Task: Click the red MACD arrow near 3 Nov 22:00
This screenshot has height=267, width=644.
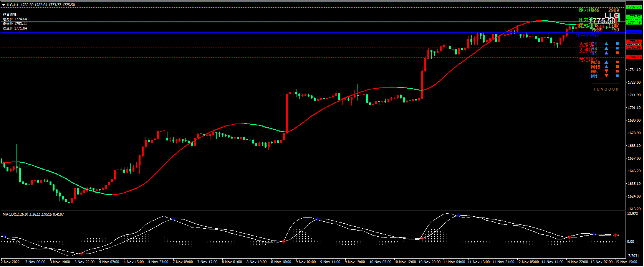Action: (x=81, y=254)
